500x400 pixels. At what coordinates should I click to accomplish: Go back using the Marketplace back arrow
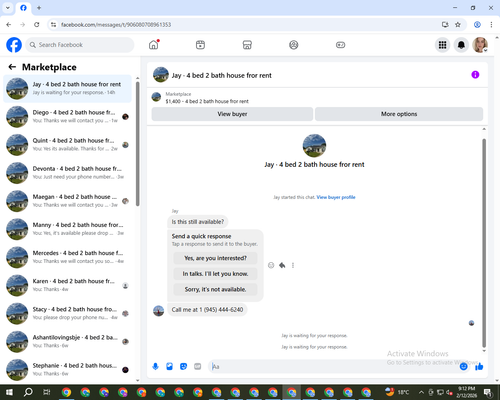[x=12, y=67]
